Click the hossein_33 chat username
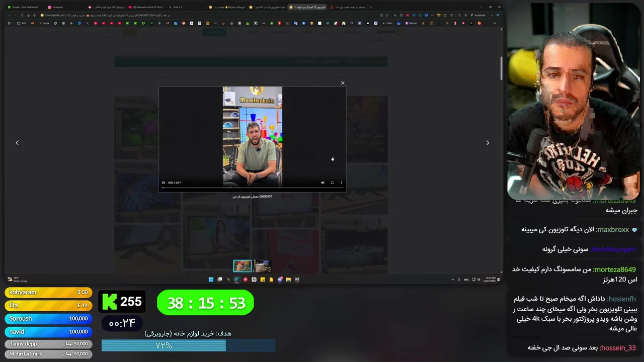 coord(618,348)
